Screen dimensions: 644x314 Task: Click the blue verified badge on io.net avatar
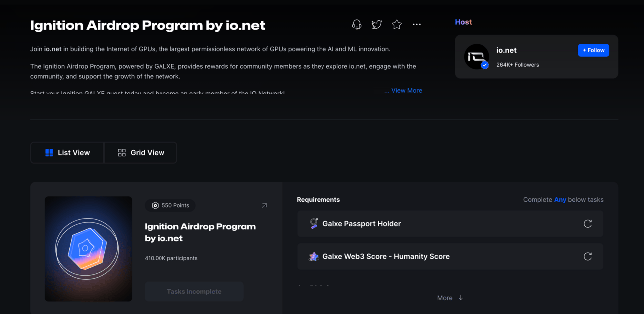(484, 65)
